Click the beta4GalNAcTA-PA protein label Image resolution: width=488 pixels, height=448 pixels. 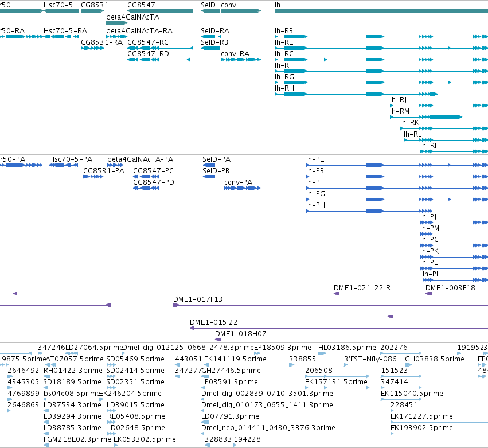(140, 159)
